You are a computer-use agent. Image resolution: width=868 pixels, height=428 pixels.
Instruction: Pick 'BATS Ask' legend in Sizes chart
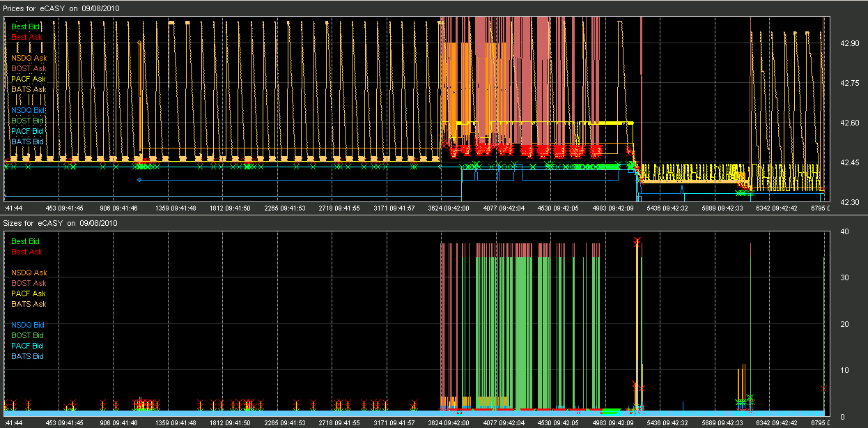(29, 304)
